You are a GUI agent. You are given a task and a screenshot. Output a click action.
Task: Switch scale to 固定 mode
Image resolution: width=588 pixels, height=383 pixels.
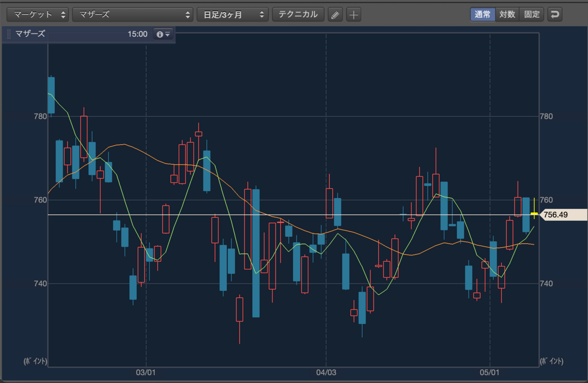tap(532, 14)
